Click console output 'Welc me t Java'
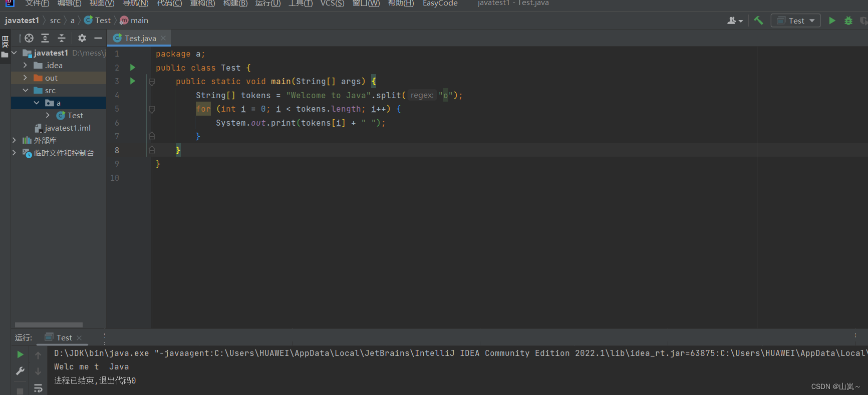The height and width of the screenshot is (395, 868). tap(92, 367)
